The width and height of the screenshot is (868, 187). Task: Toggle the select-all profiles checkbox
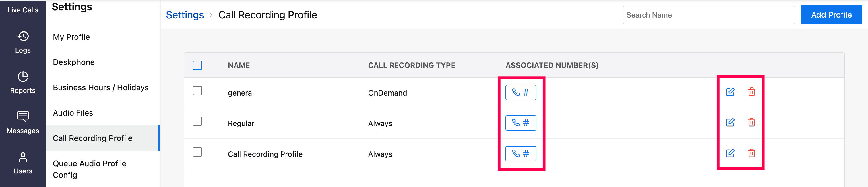(197, 65)
